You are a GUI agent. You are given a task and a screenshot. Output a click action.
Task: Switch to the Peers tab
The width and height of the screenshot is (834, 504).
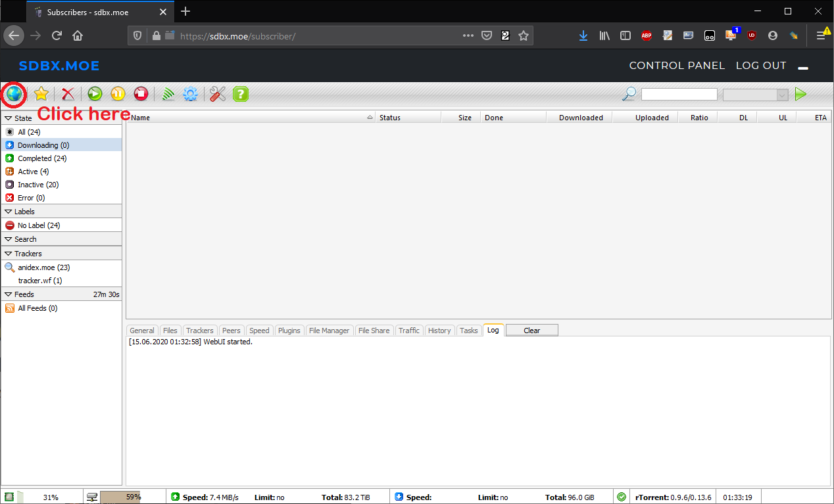[x=232, y=331]
